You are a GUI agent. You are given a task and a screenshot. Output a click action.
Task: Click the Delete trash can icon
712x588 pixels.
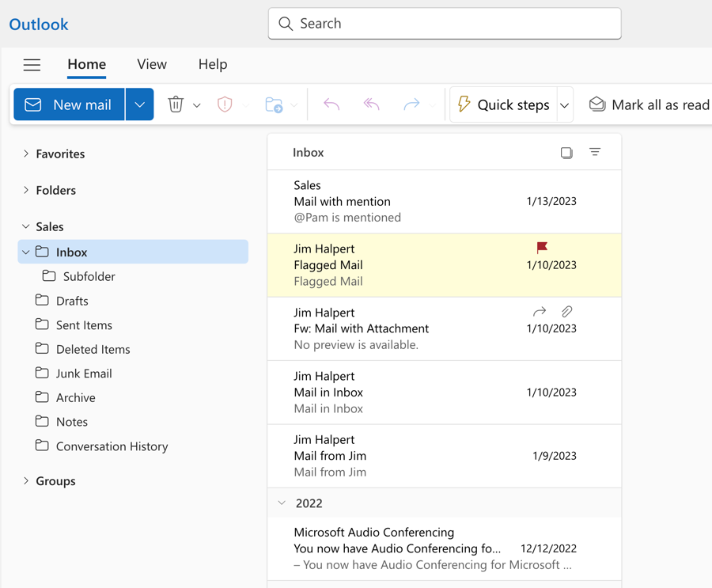(176, 104)
